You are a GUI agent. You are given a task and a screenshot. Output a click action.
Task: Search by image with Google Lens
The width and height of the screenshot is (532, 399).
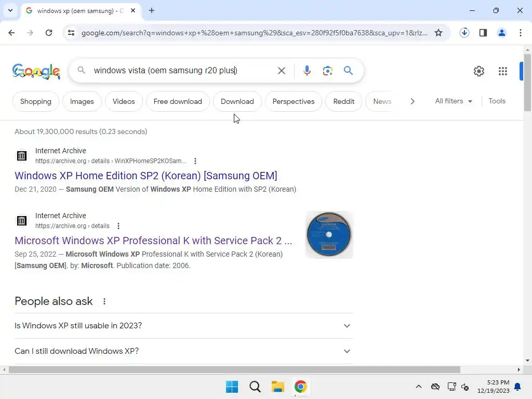[x=327, y=71]
